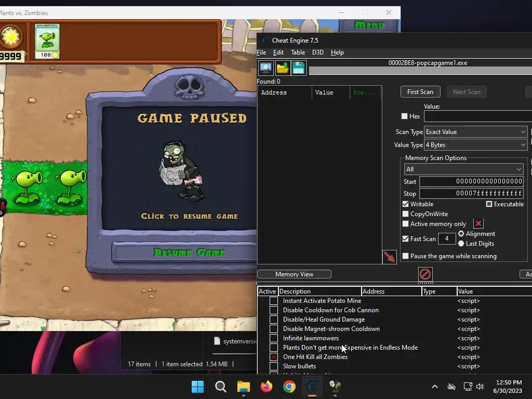Enable CopyOnWrite
Image resolution: width=532 pixels, height=399 pixels.
[405, 214]
